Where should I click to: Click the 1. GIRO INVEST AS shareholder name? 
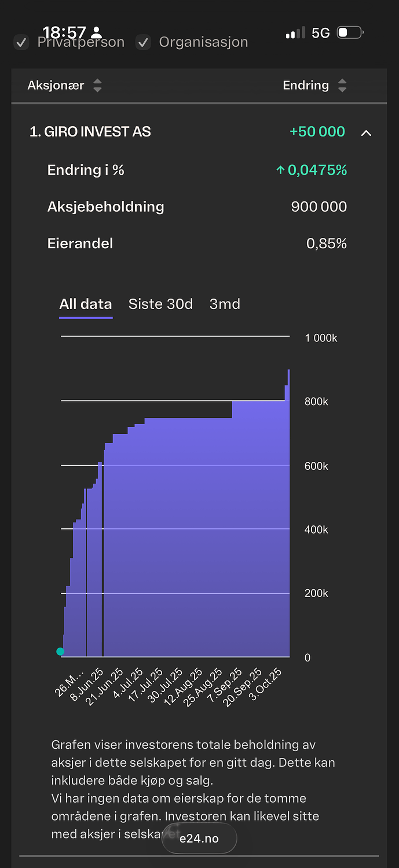click(90, 132)
